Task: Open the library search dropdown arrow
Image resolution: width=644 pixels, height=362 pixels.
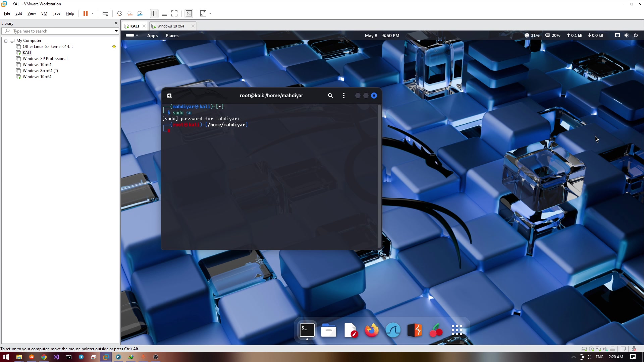Action: (x=116, y=31)
